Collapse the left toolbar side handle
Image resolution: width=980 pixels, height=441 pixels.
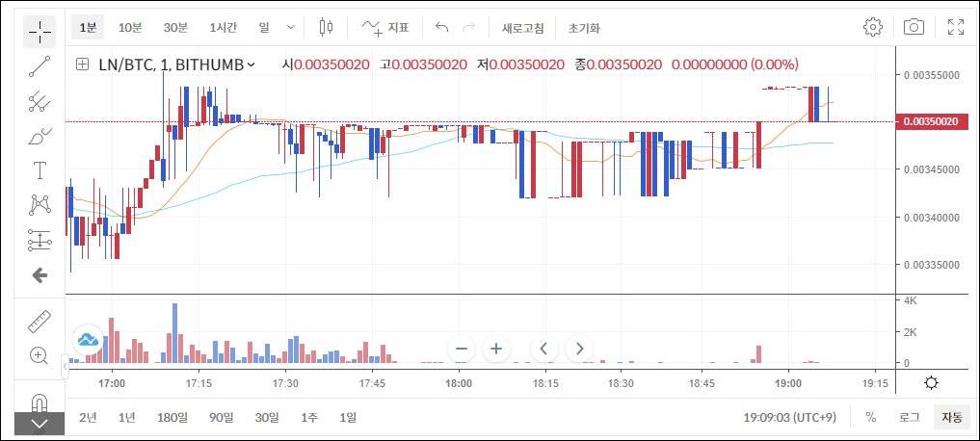click(65, 367)
